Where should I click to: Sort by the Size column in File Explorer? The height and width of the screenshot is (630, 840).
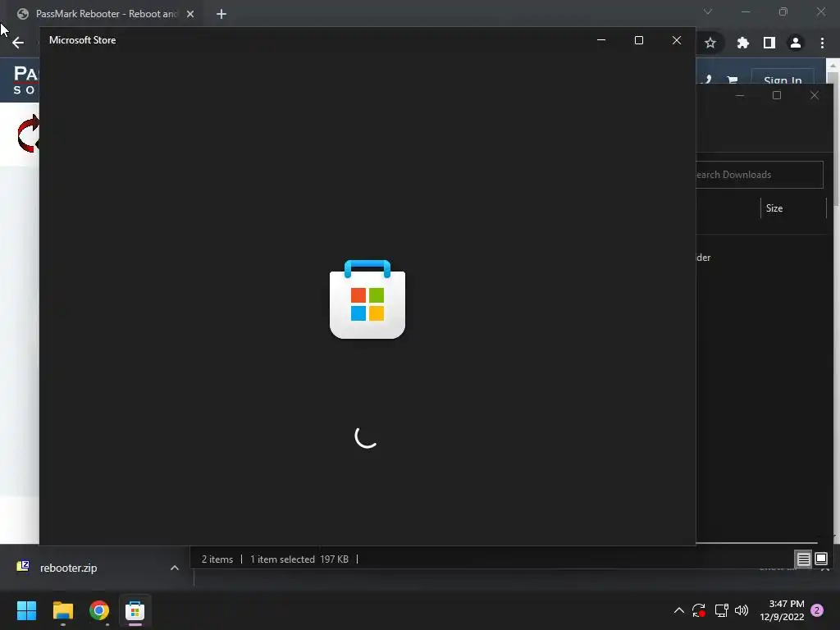pos(793,208)
